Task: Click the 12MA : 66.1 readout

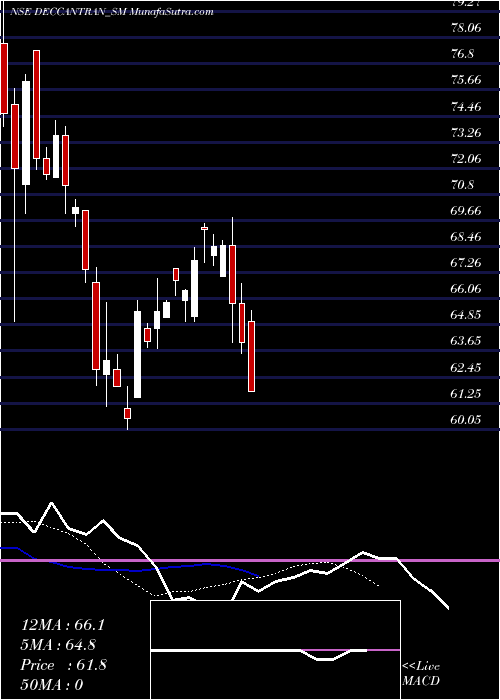Action: pyautogui.click(x=62, y=625)
